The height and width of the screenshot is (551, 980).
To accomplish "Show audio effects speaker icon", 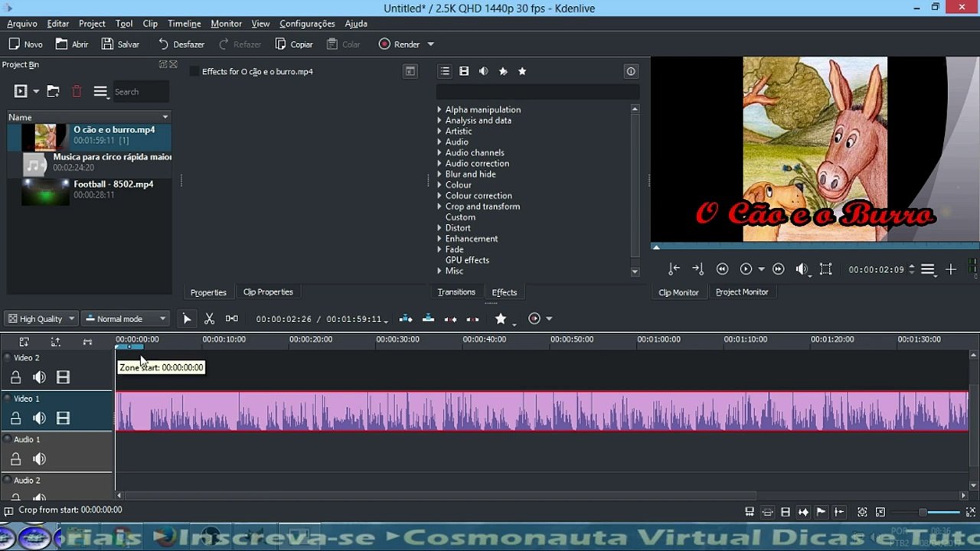I will pyautogui.click(x=483, y=71).
